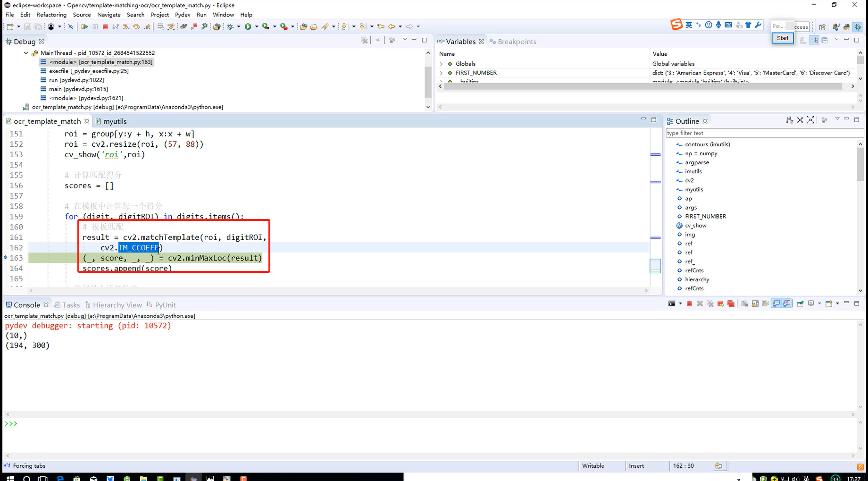Collapse the MainThread tree node
The image size is (868, 481).
click(x=26, y=53)
